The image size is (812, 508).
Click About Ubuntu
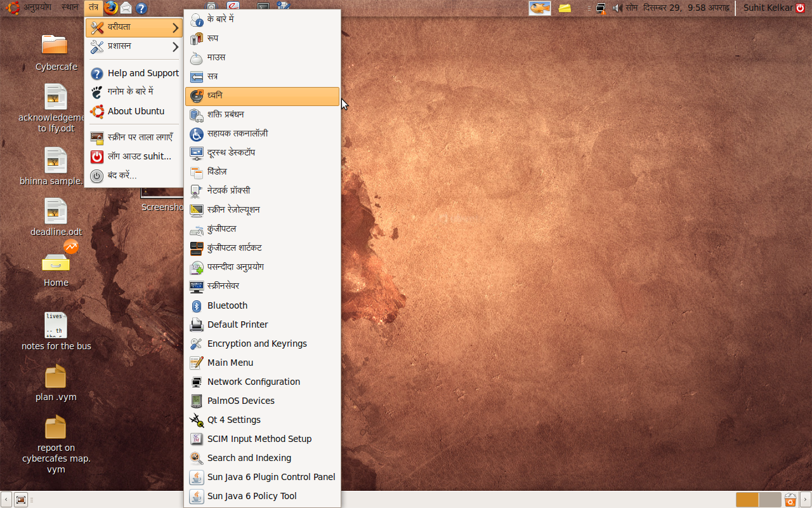pyautogui.click(x=136, y=111)
